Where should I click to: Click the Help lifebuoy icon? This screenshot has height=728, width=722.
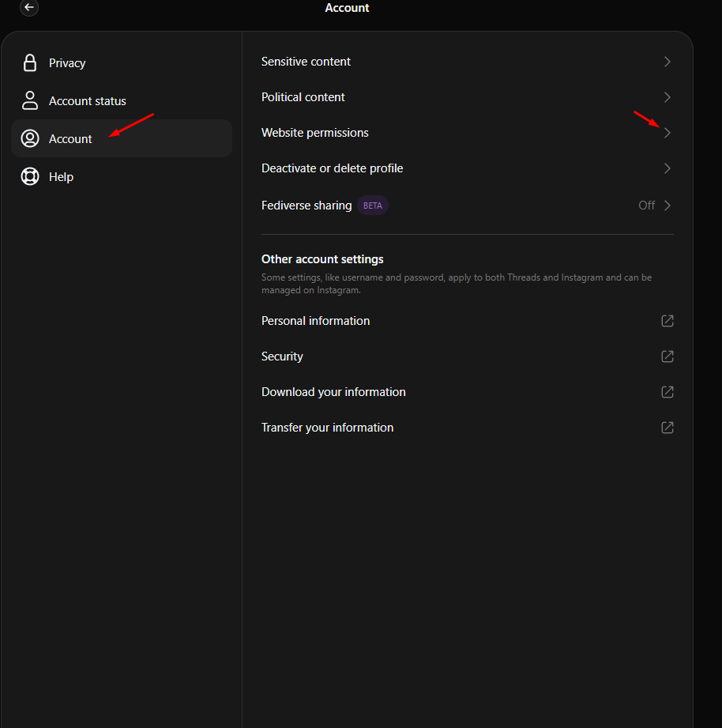[30, 176]
